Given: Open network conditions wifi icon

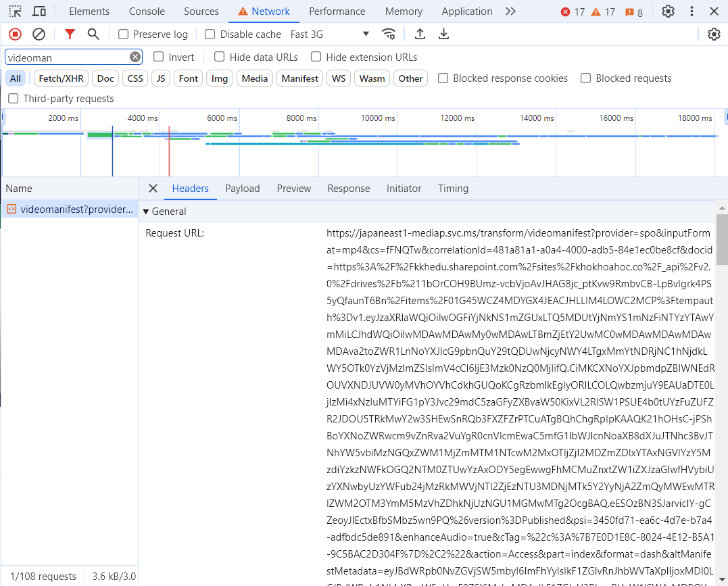Looking at the screenshot, I should (x=389, y=34).
